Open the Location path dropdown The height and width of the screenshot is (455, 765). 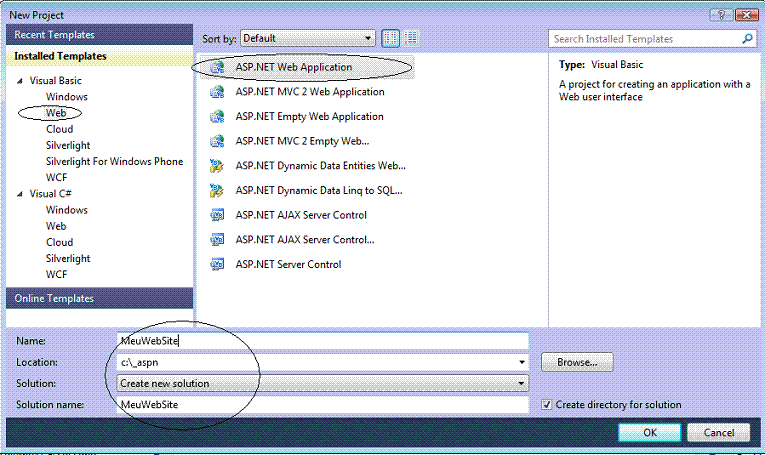(x=522, y=362)
